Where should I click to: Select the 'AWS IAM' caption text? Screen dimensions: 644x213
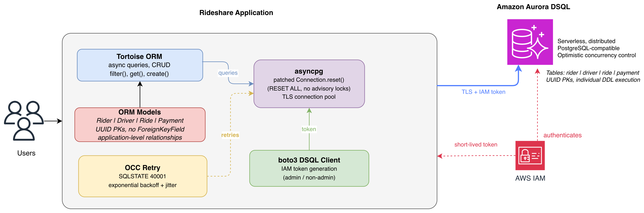click(x=530, y=178)
